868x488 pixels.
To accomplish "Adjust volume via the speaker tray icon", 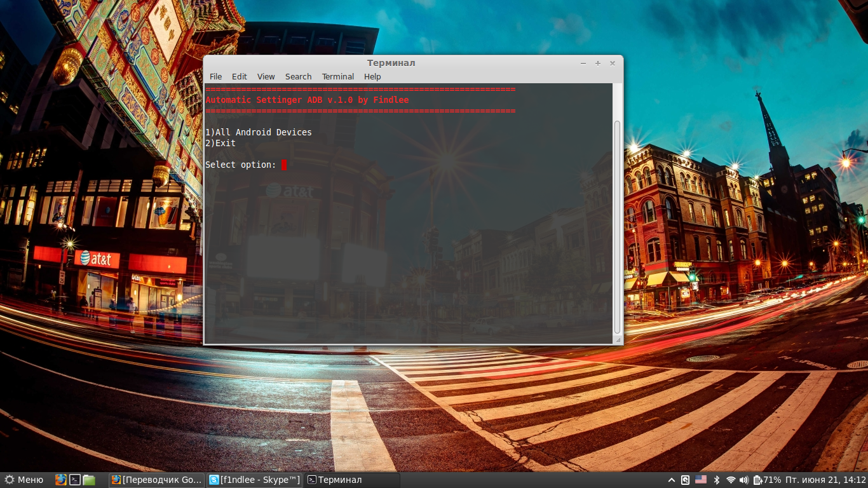I will click(x=743, y=480).
